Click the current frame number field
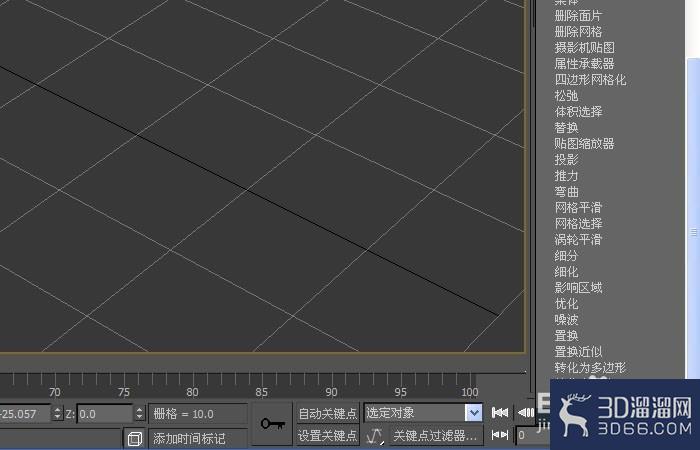Screen dimensions: 700x450 point(532,435)
